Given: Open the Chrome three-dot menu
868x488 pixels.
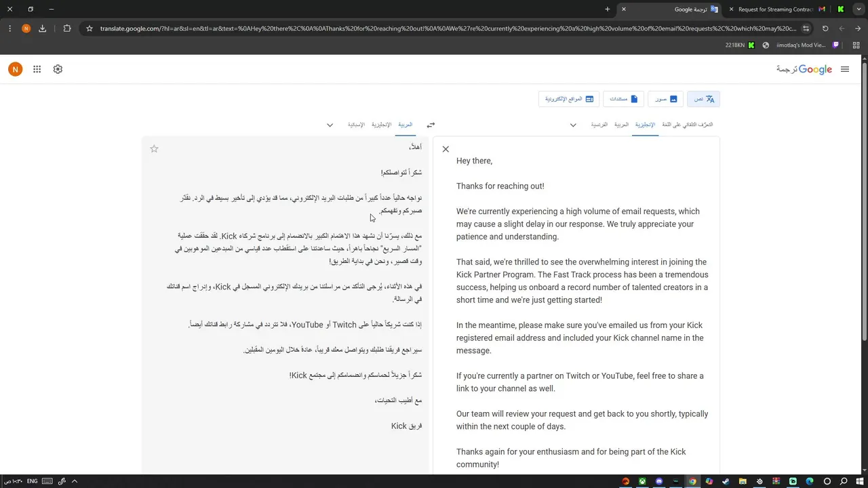Looking at the screenshot, I should [9, 28].
